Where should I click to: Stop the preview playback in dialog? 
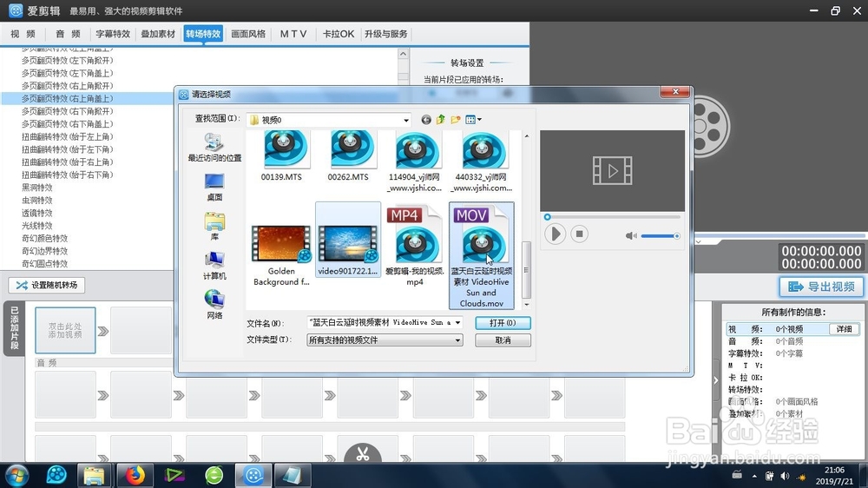579,234
